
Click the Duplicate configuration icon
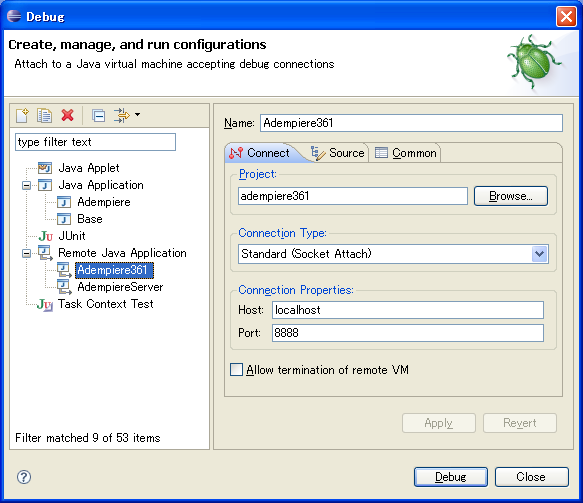(x=45, y=115)
